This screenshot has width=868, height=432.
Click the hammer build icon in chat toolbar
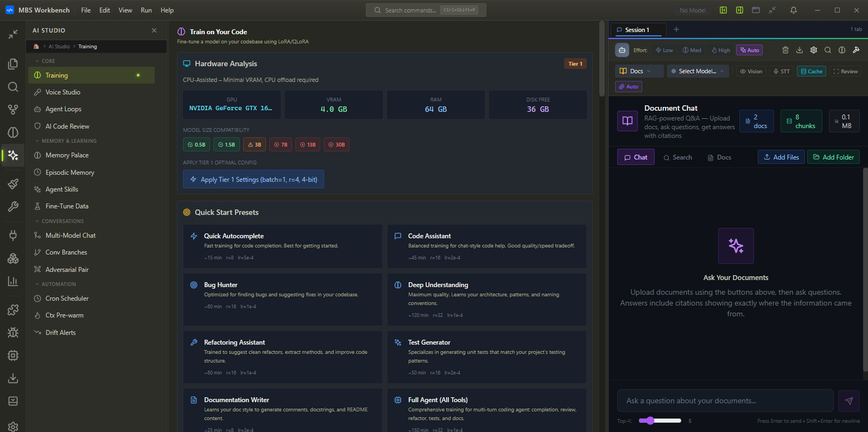856,50
